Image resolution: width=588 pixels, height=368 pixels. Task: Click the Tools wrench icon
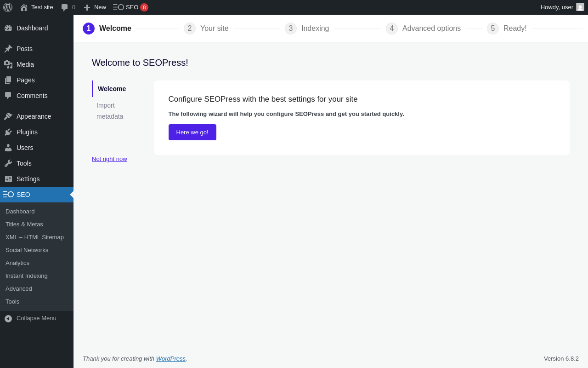click(x=8, y=163)
